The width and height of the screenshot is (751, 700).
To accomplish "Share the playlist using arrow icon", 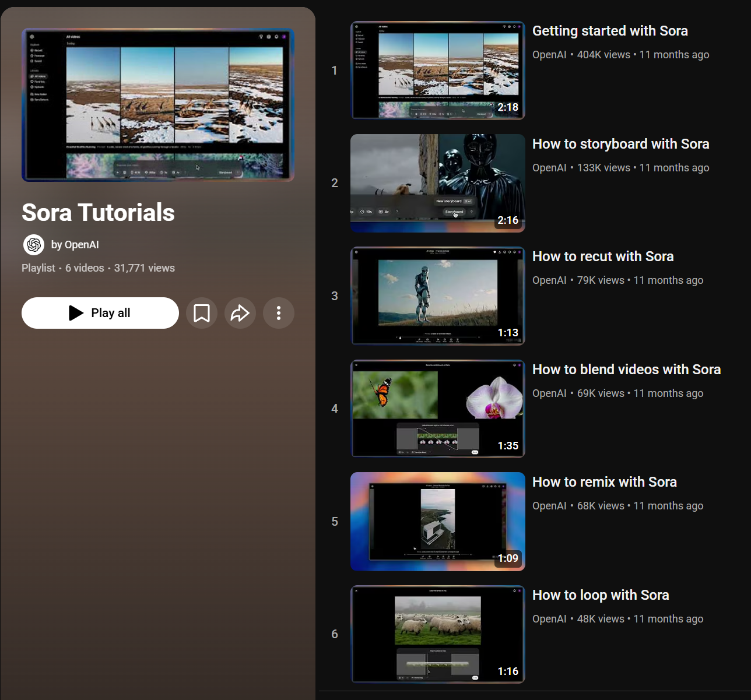I will (240, 313).
